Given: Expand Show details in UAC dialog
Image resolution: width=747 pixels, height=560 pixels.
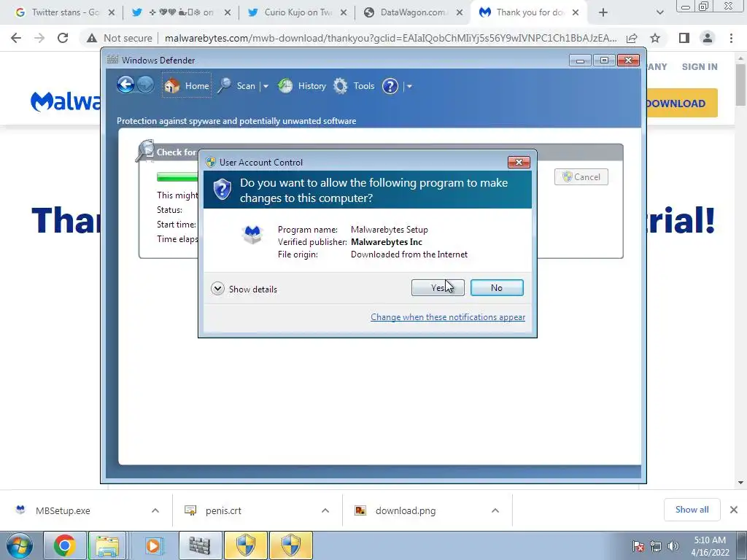Looking at the screenshot, I should point(244,289).
